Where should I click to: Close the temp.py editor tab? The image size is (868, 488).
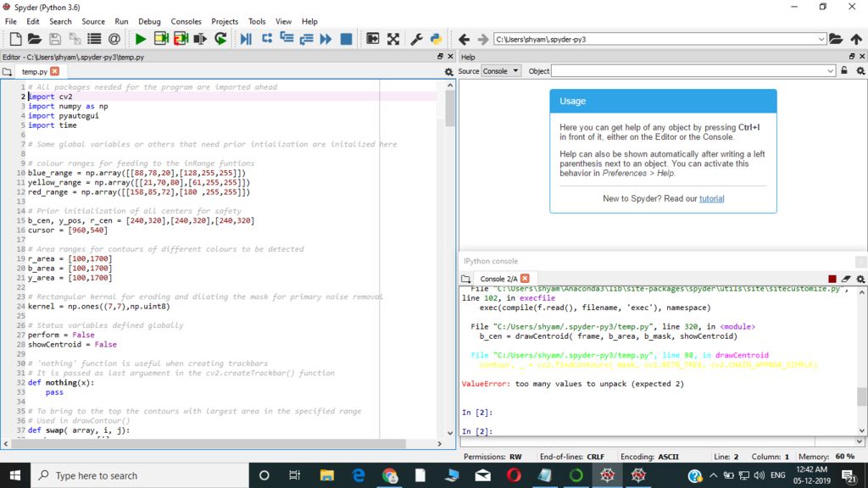pyautogui.click(x=55, y=72)
